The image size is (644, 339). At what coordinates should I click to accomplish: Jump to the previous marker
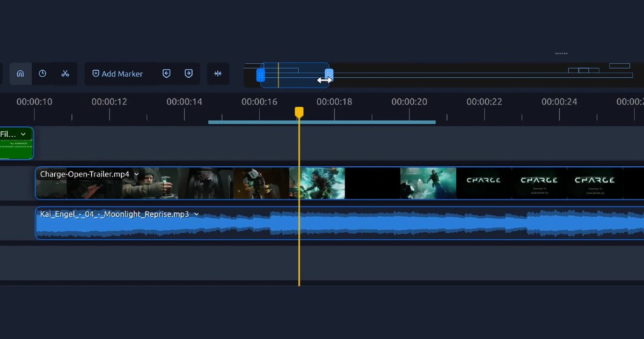(166, 73)
